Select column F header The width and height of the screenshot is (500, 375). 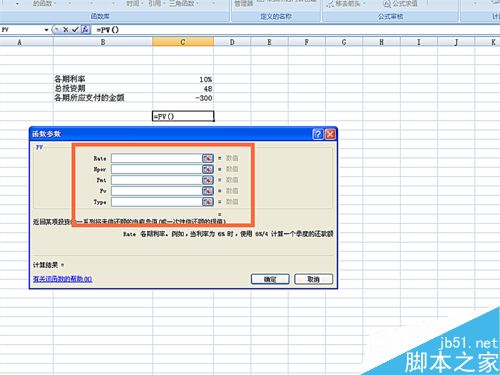pos(307,42)
